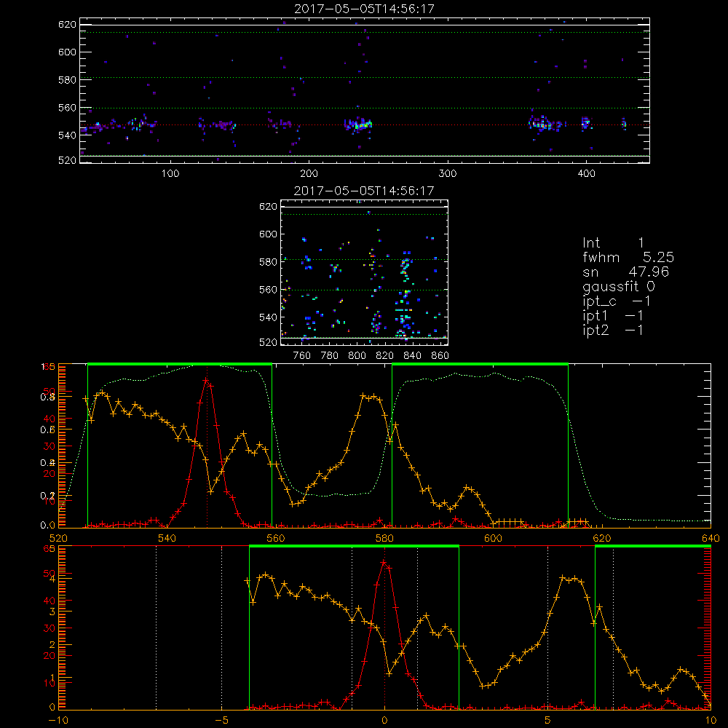Click y-axis label 600 on middle plot
The height and width of the screenshot is (728, 728).
[x=268, y=234]
